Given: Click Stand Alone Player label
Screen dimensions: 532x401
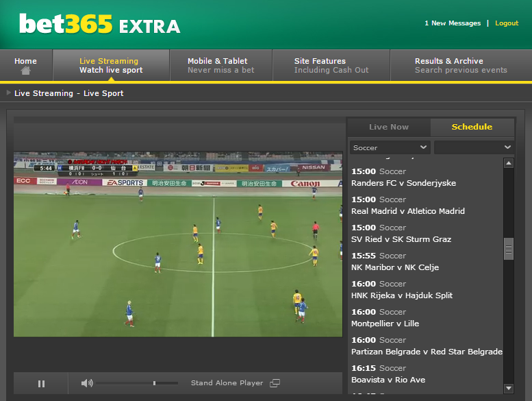Looking at the screenshot, I should click(x=227, y=383).
